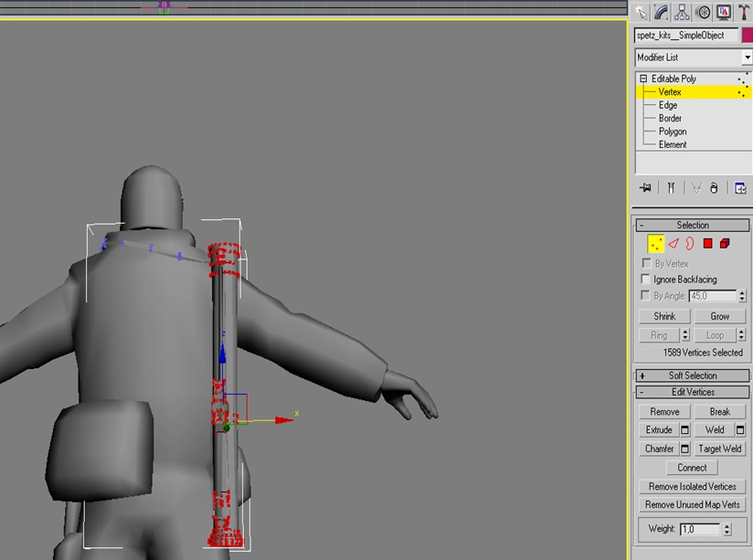Screen dimensions: 753x560
Task: Click the Border selection mode icon
Action: click(x=690, y=244)
